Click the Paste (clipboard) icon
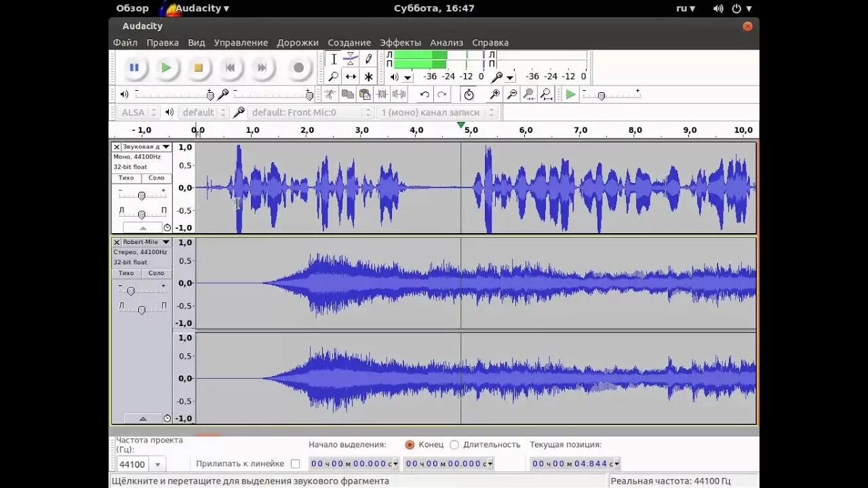 pos(365,95)
